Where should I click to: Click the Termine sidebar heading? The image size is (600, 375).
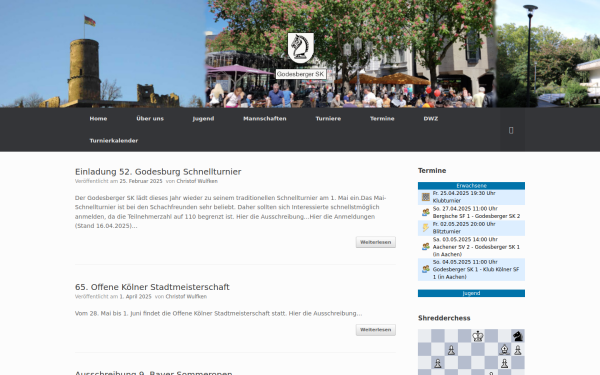pyautogui.click(x=432, y=171)
